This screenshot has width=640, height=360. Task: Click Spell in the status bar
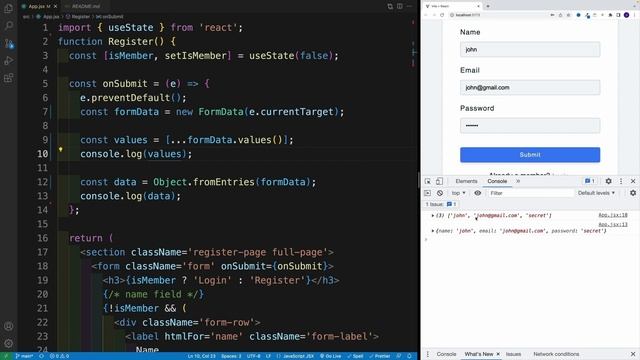[x=355, y=356]
